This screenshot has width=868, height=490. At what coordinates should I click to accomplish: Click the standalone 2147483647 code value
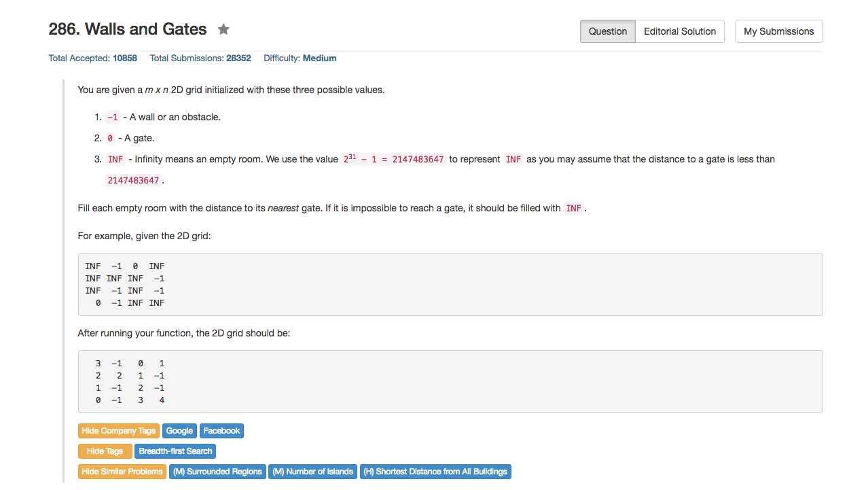coord(134,181)
